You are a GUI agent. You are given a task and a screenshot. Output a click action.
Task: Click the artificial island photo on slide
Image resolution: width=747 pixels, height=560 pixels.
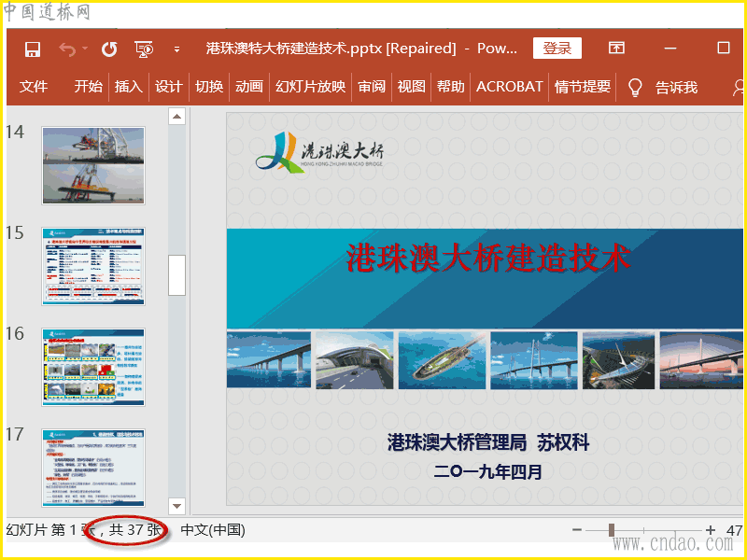(442, 360)
